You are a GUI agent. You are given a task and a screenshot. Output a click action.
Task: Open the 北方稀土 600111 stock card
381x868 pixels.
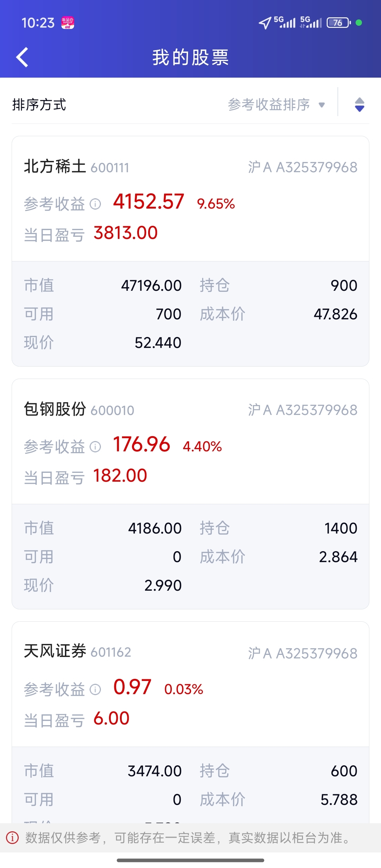pos(190,251)
